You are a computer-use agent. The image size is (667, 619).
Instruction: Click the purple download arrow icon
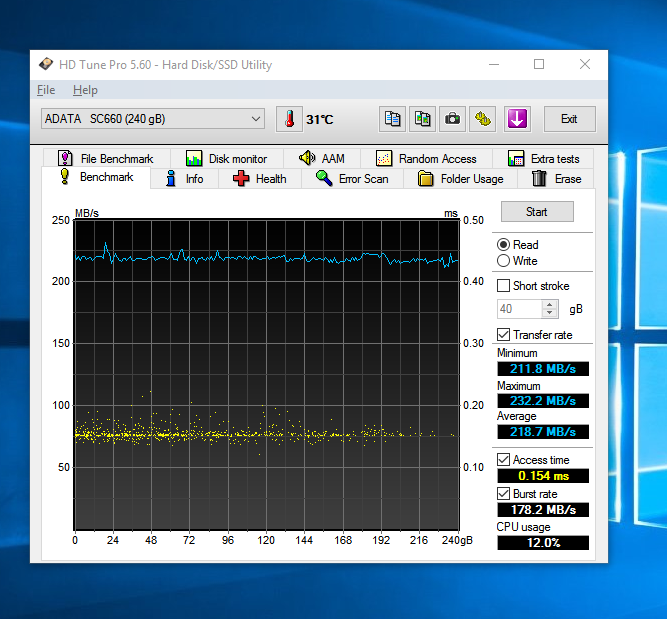click(x=517, y=119)
